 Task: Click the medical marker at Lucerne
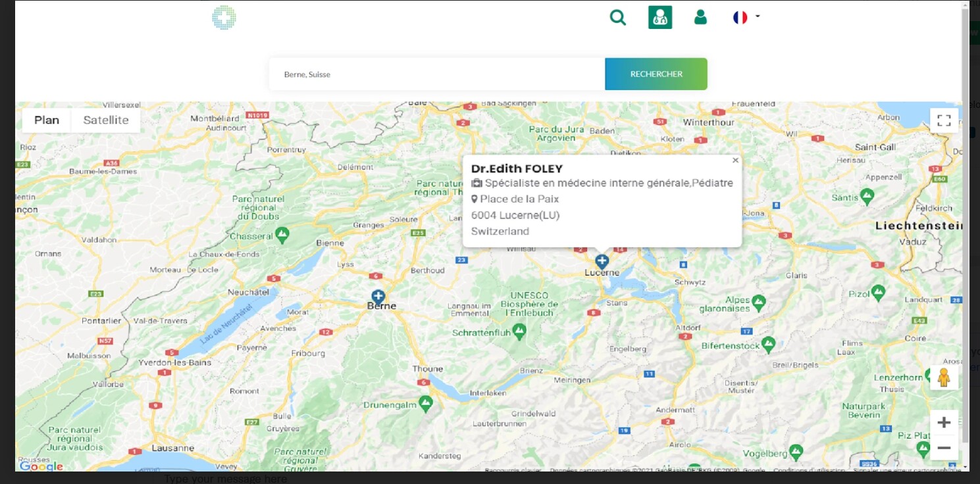pyautogui.click(x=602, y=260)
